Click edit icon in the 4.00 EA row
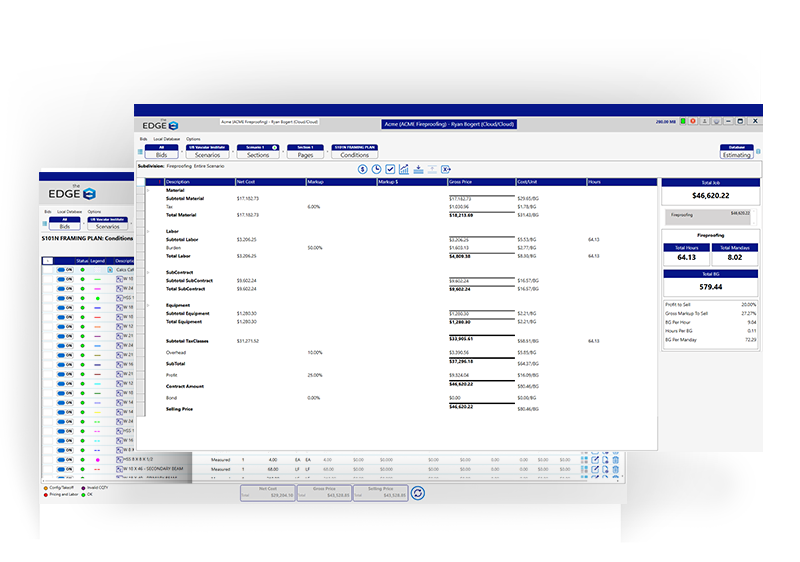This screenshot has width=800, height=562. [595, 460]
